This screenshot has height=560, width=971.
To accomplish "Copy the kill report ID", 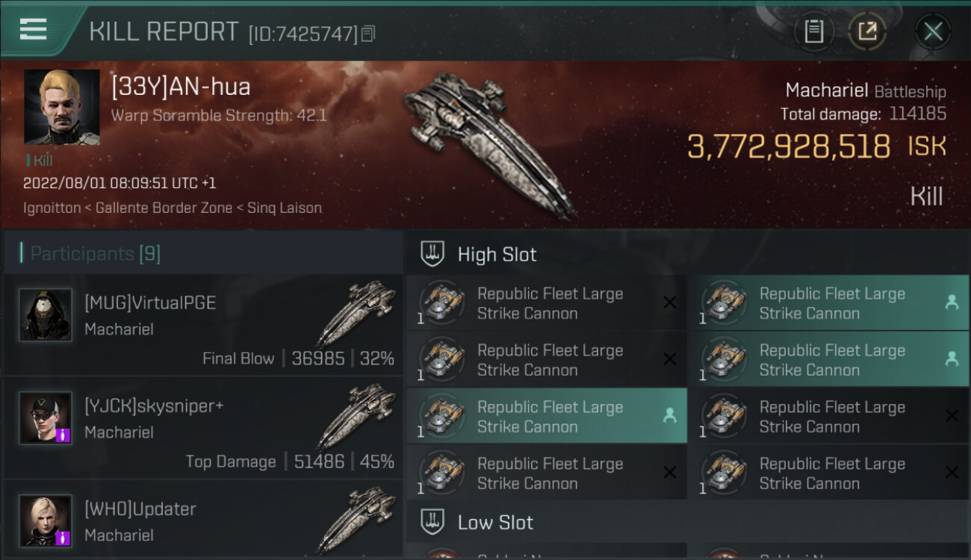I will tap(367, 34).
